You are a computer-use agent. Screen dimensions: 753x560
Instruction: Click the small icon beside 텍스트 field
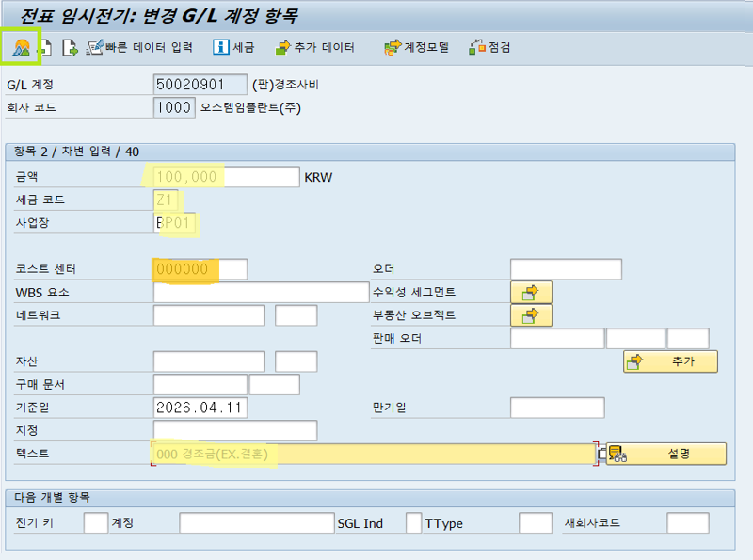pyautogui.click(x=601, y=455)
